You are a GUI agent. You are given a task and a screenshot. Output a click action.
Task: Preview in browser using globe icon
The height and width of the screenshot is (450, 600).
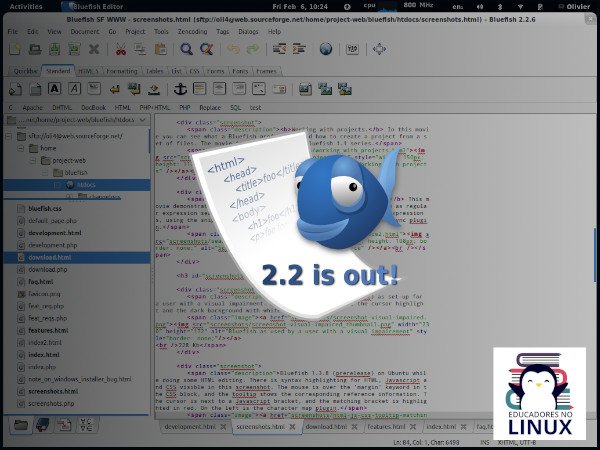point(326,49)
